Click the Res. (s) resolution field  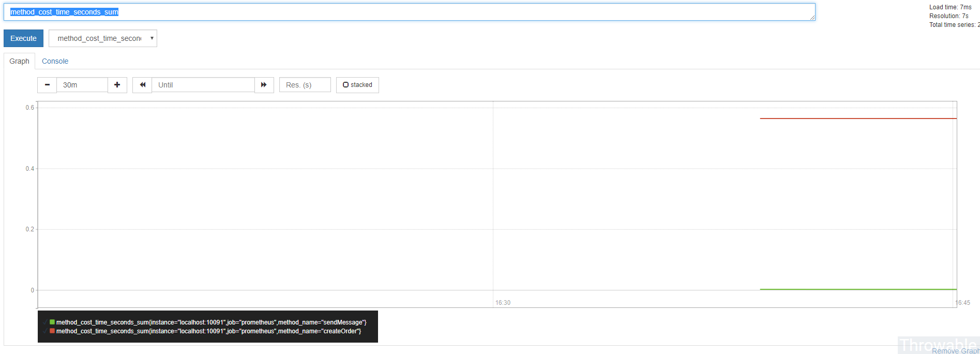tap(305, 85)
